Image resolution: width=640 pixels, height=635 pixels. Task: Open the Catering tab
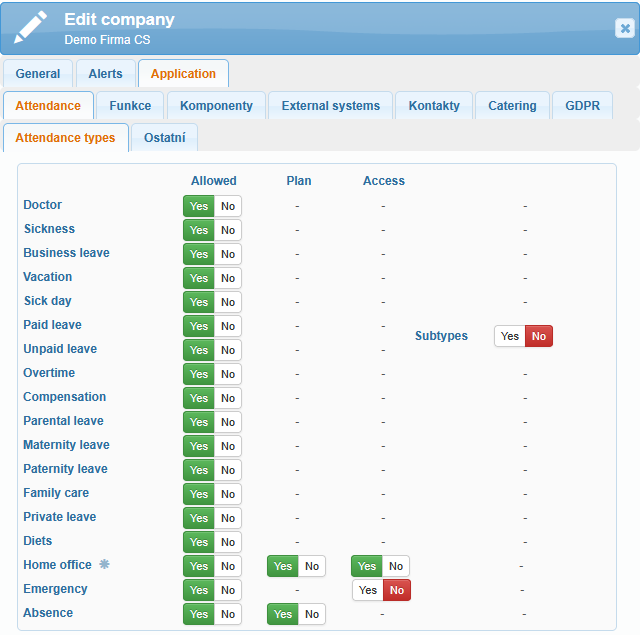point(512,106)
